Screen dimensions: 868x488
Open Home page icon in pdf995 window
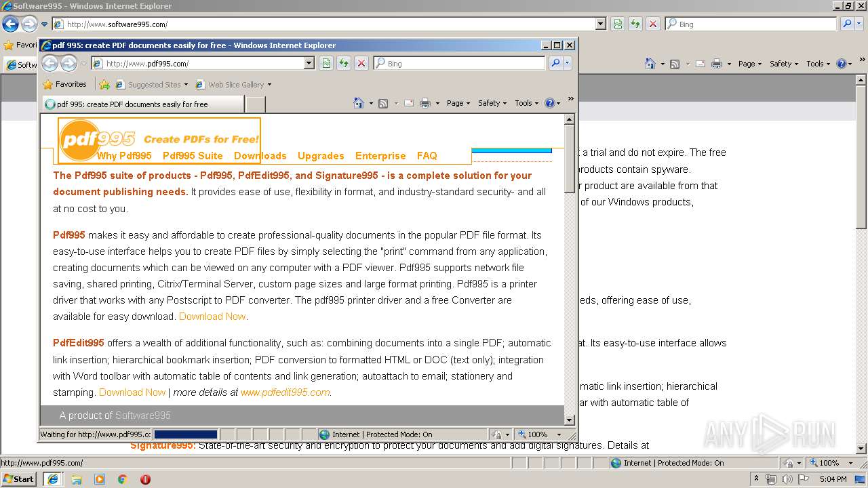click(359, 103)
